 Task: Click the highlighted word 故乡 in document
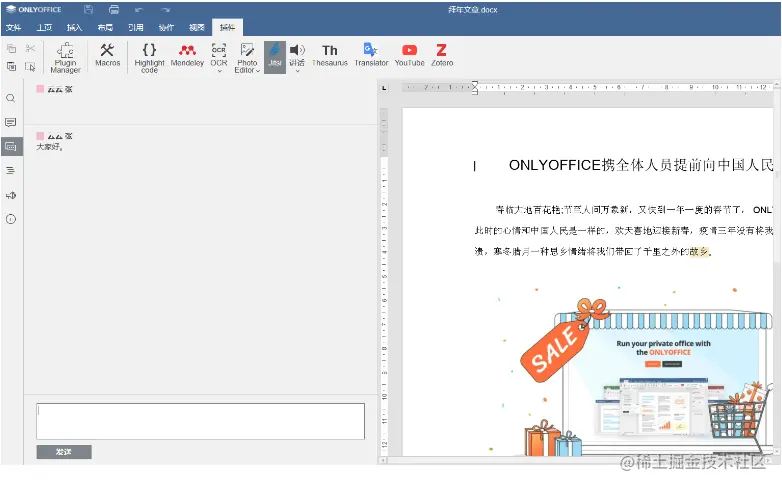[699, 251]
